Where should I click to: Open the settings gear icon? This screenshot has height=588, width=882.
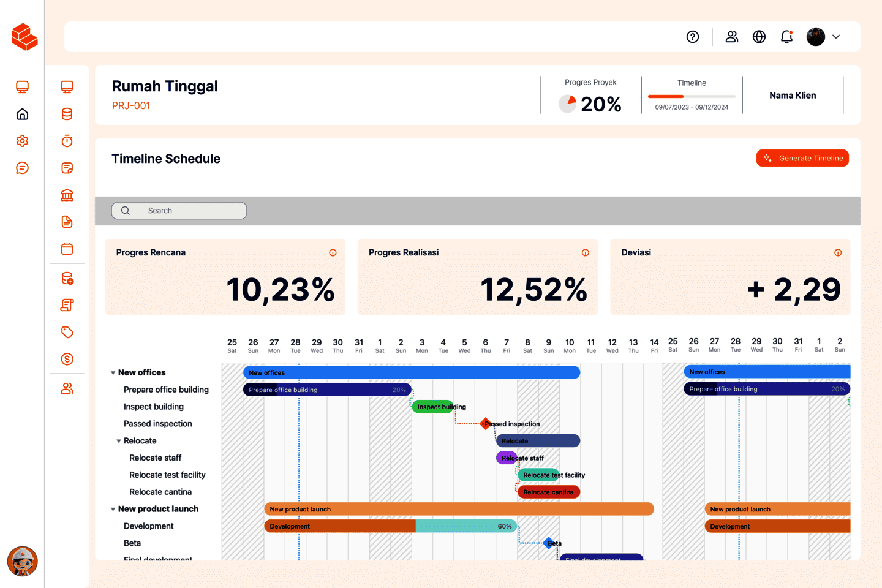click(23, 141)
